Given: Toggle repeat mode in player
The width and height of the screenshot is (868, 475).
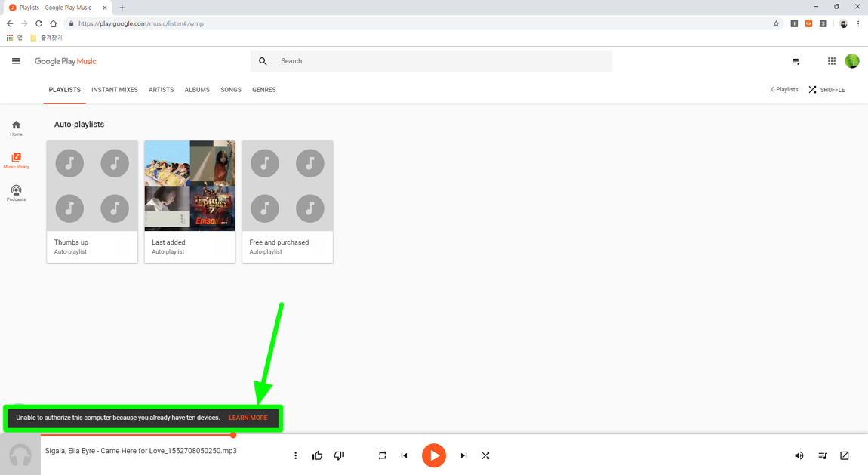Looking at the screenshot, I should pyautogui.click(x=383, y=455).
